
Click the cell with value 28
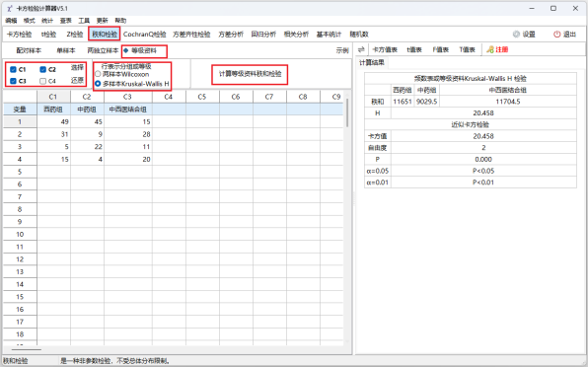(128, 134)
